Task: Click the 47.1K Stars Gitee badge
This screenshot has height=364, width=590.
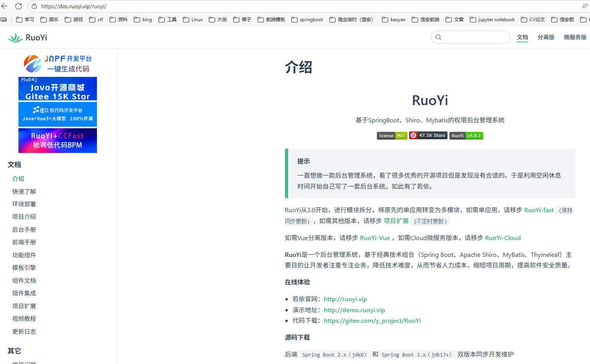Action: (x=428, y=135)
